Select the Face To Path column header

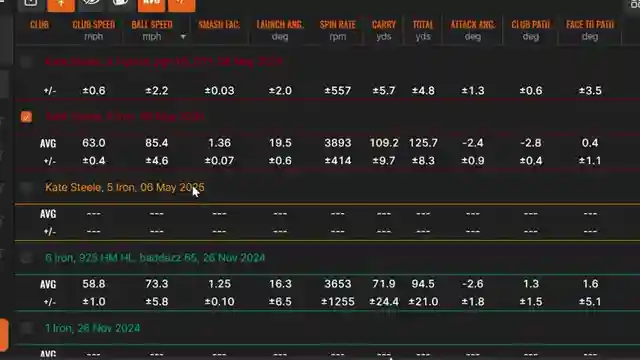590,30
